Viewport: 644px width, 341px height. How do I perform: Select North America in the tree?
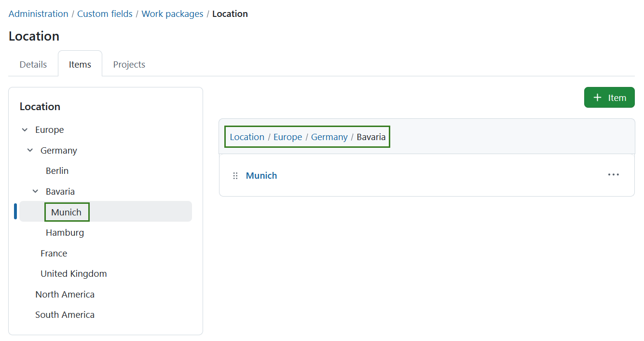65,295
